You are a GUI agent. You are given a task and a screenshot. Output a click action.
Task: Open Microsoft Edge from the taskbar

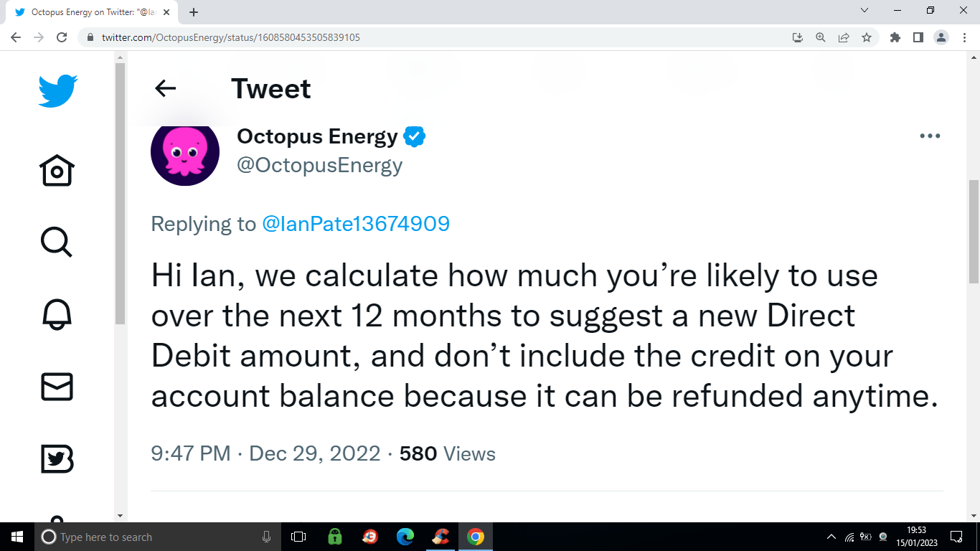coord(405,537)
